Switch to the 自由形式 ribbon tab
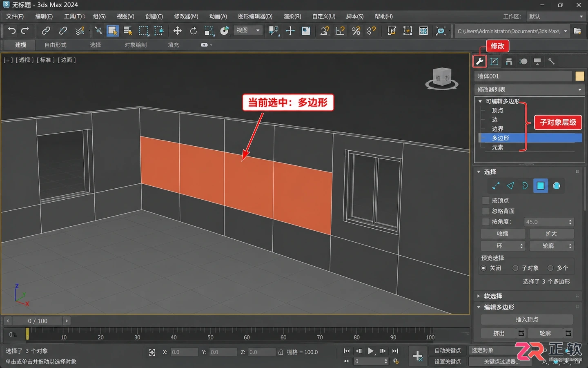588x368 pixels. click(x=56, y=45)
